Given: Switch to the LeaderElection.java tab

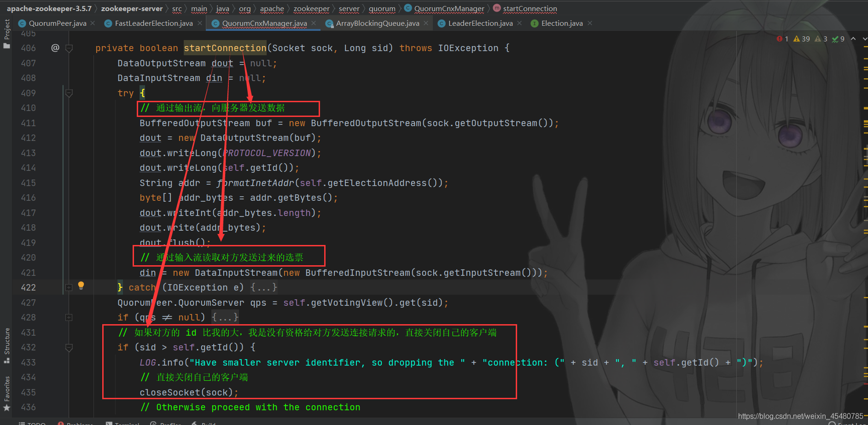Looking at the screenshot, I should (480, 23).
